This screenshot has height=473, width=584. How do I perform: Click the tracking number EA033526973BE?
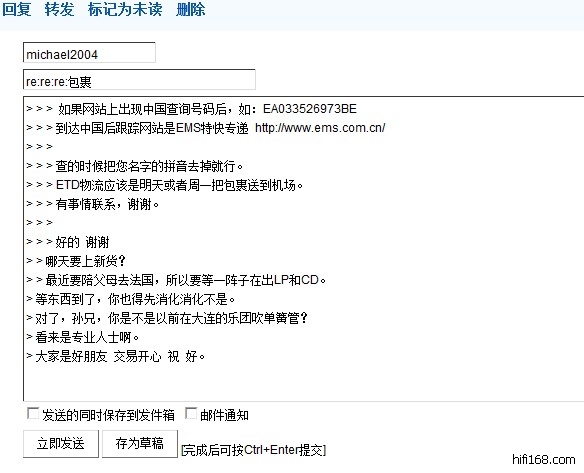pos(310,109)
